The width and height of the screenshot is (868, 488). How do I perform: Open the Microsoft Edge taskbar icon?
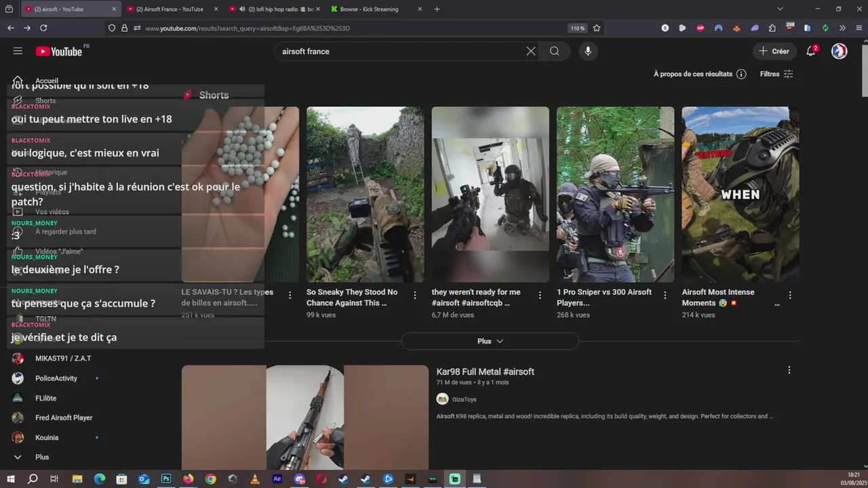(x=100, y=479)
